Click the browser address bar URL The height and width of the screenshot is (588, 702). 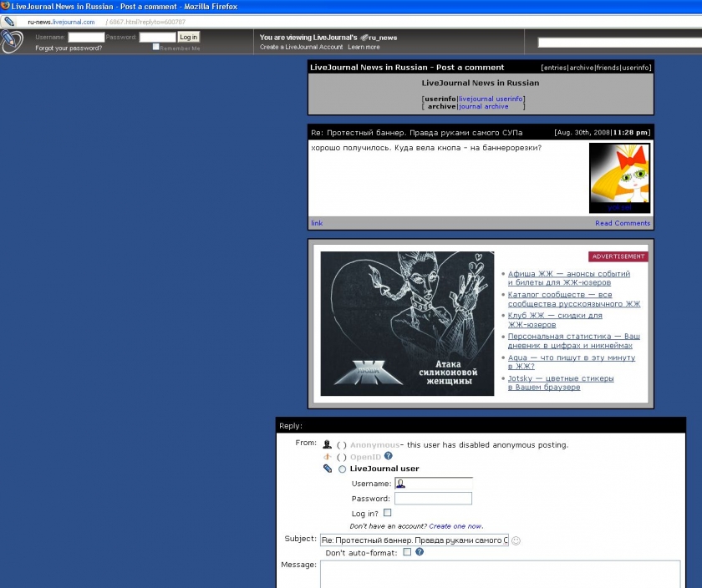pos(107,22)
